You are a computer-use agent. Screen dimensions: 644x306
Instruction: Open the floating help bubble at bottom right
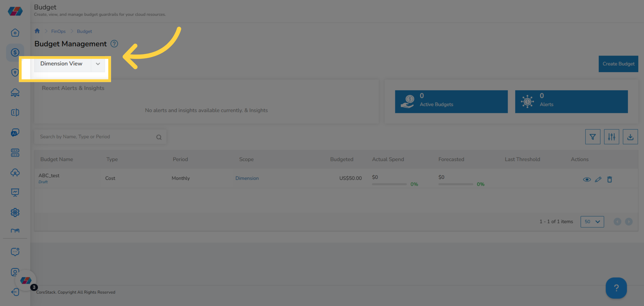(616, 288)
